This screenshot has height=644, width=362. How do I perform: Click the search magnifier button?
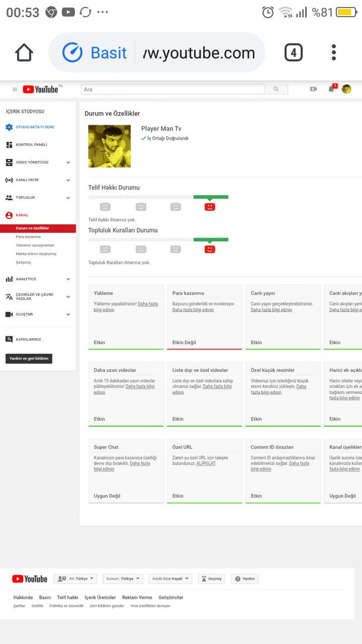click(x=276, y=89)
